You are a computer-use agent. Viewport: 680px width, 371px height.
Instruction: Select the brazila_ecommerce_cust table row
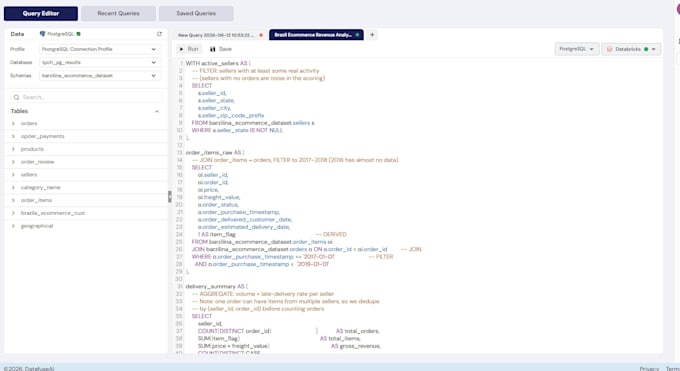pos(86,213)
